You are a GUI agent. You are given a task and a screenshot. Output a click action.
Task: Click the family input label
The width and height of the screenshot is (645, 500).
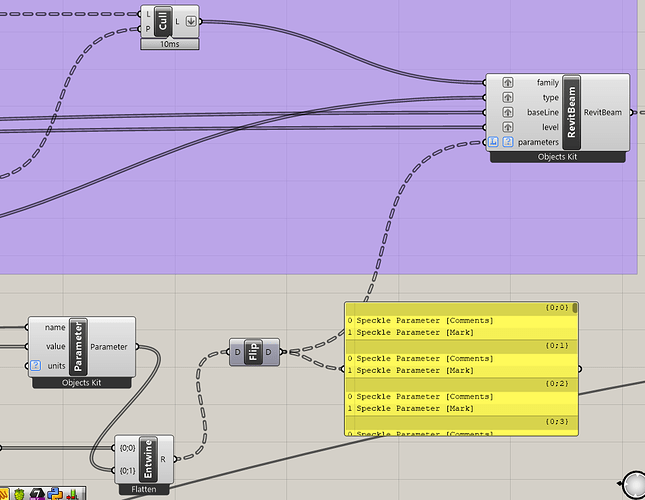coord(548,83)
